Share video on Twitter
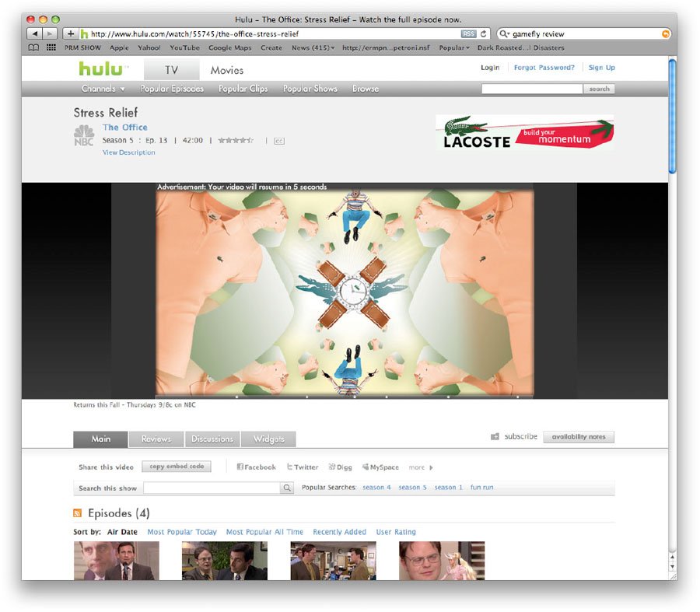700x612 pixels. [303, 467]
